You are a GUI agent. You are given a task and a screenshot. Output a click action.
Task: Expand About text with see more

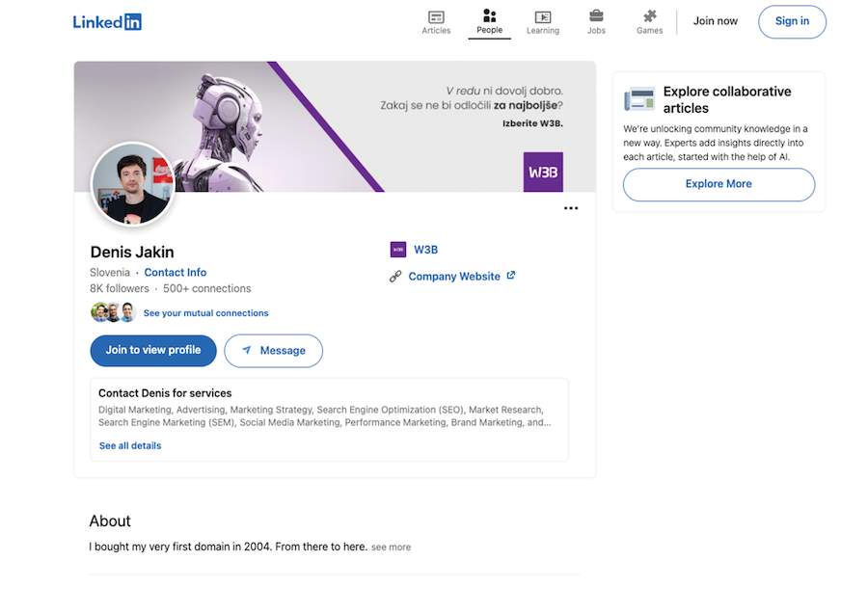click(391, 547)
